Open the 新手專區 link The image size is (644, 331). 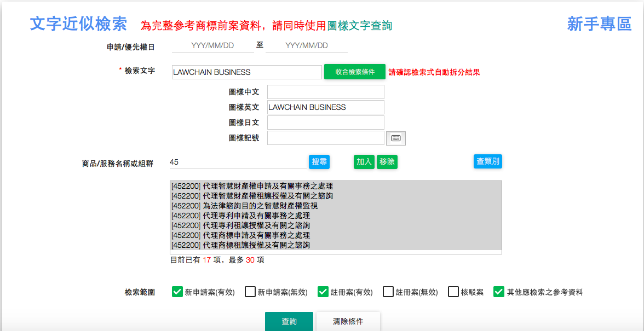(x=599, y=24)
